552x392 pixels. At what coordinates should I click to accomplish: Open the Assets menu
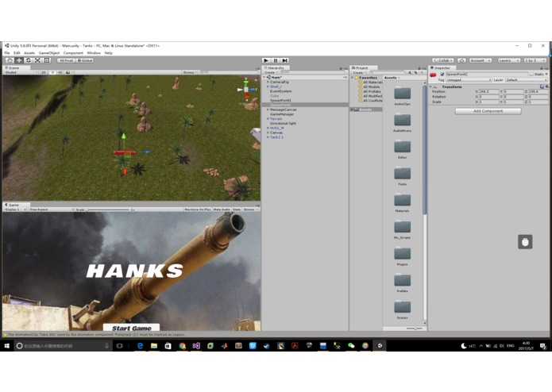coord(29,52)
